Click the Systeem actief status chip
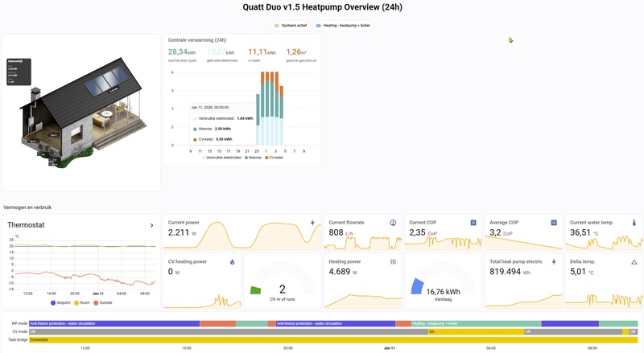The image size is (644, 353). (x=291, y=26)
